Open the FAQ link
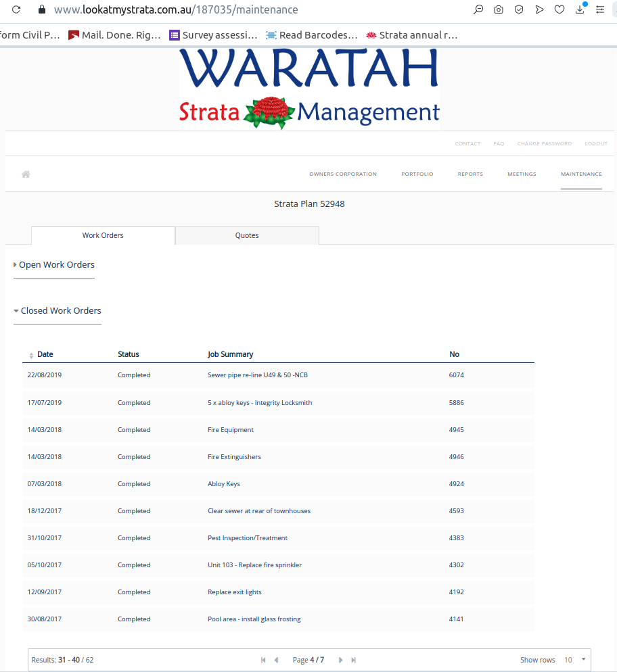The height and width of the screenshot is (672, 617). [499, 143]
